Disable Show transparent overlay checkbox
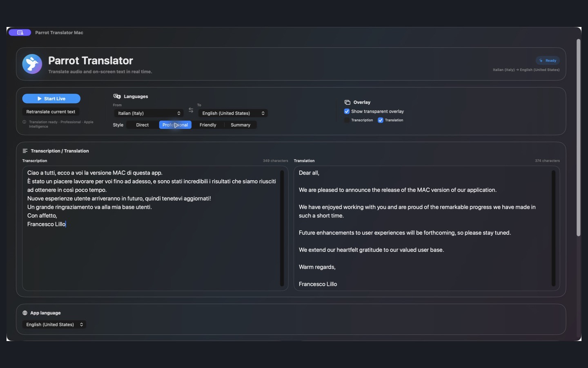Viewport: 588px width, 368px height. 347,111
